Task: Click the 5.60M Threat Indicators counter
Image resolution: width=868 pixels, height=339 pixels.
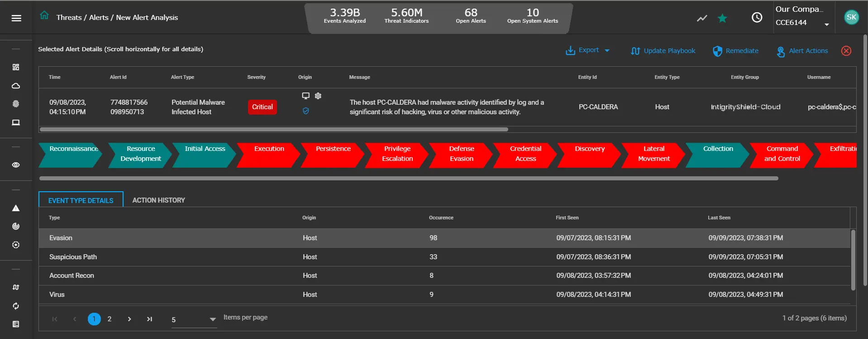Action: [x=406, y=16]
